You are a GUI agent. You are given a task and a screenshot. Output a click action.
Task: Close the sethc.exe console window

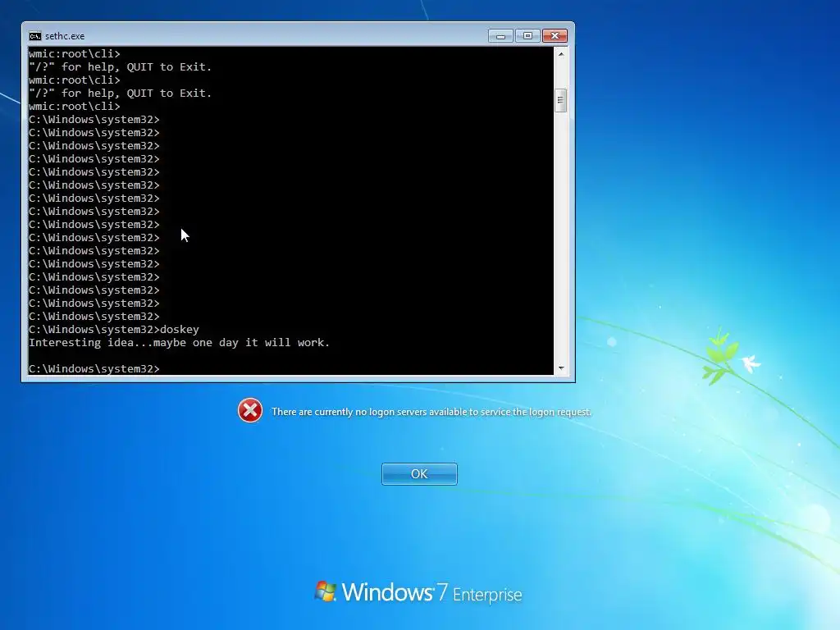555,36
